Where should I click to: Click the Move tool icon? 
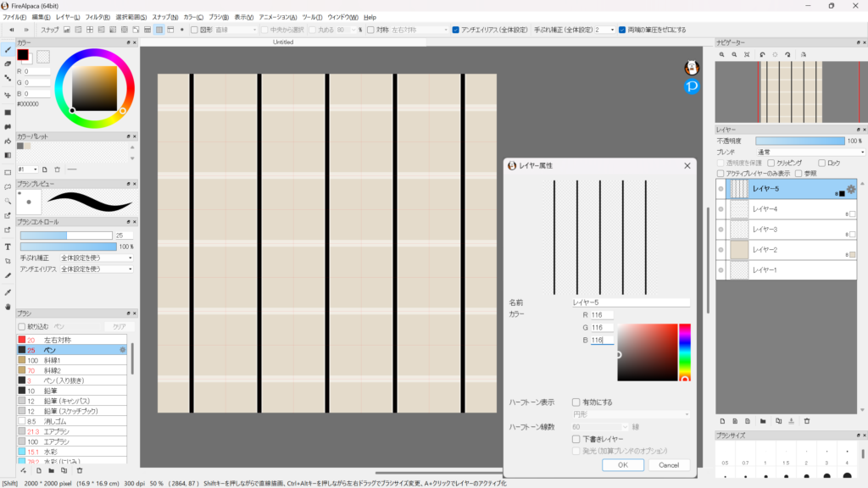click(x=8, y=95)
